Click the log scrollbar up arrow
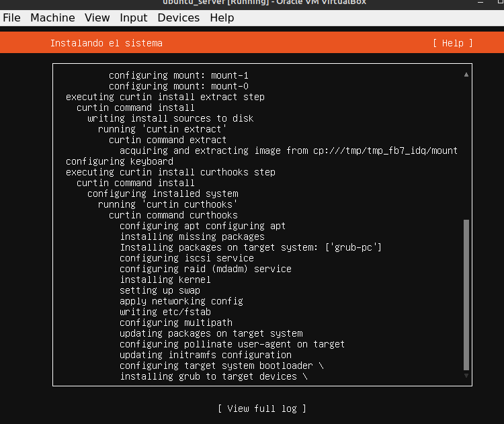 pos(466,75)
